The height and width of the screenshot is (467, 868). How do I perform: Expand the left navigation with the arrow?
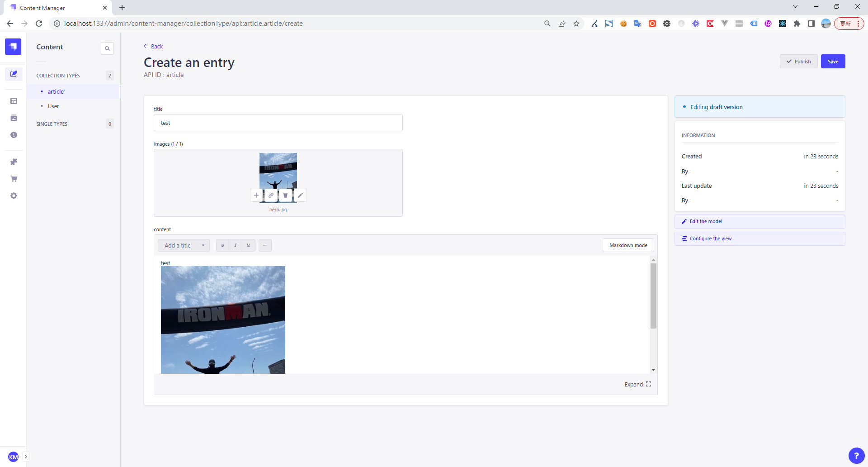(26, 457)
